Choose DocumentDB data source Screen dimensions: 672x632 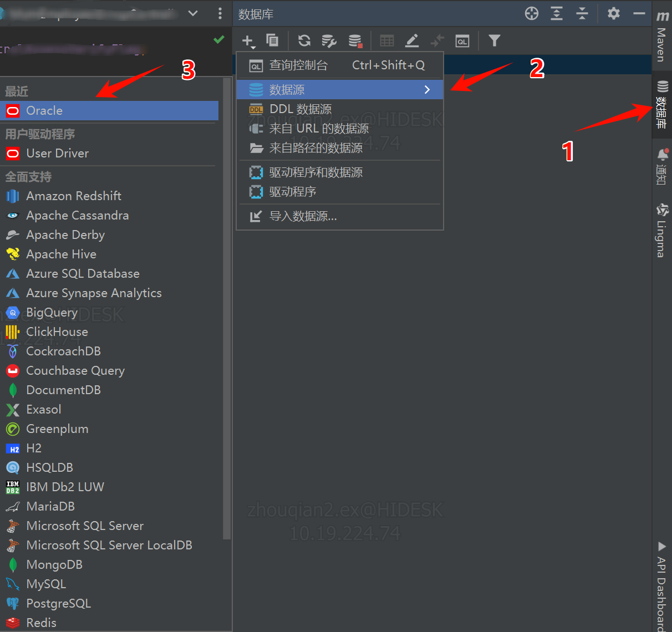[x=109, y=390]
